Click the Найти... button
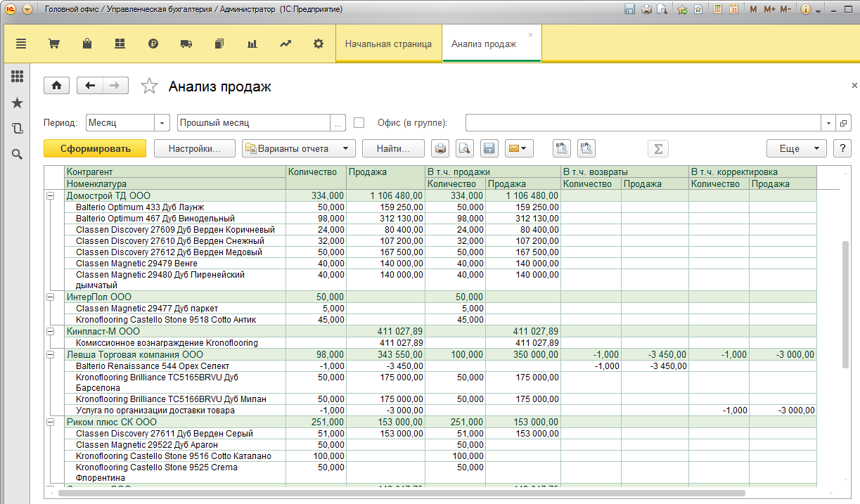The width and height of the screenshot is (860, 504). click(393, 148)
